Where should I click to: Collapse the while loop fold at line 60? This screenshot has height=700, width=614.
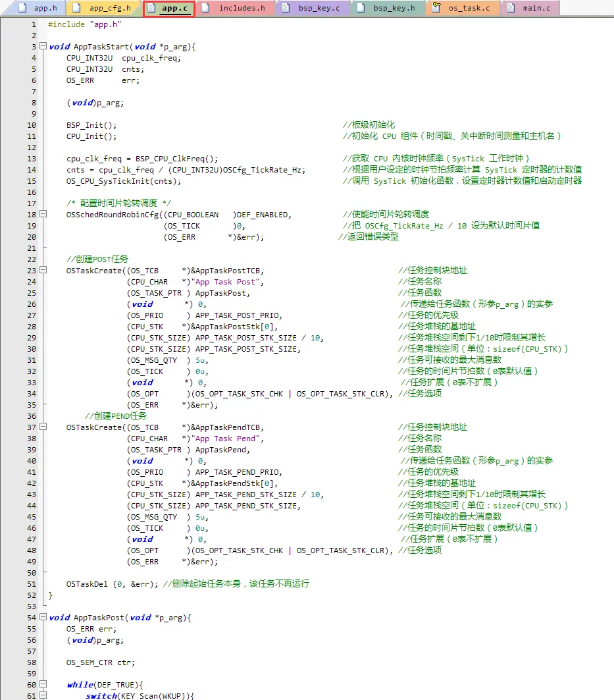(x=43, y=685)
